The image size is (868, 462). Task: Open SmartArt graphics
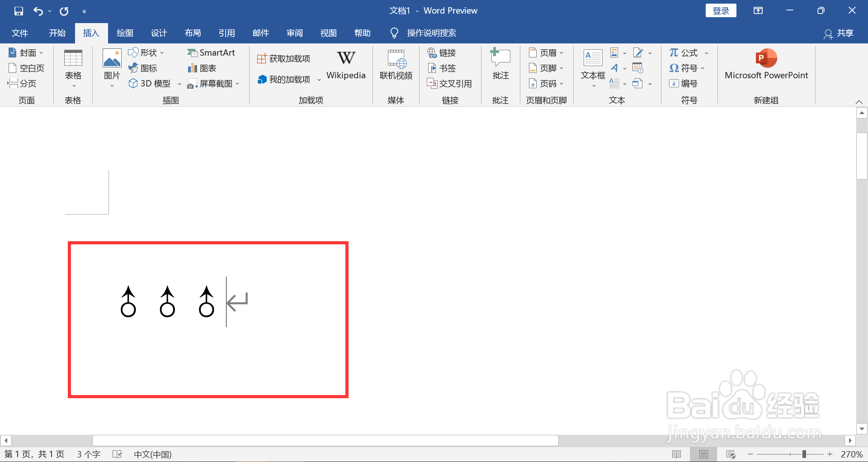point(211,52)
